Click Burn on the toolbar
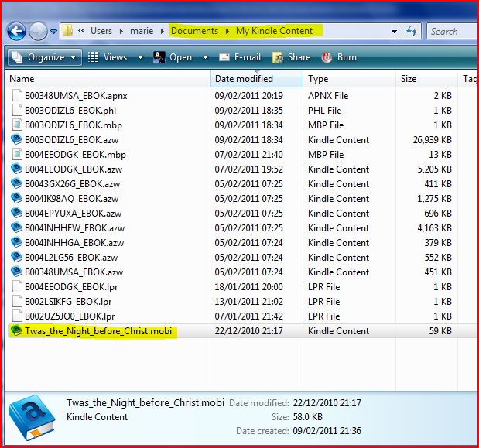The image size is (479, 448). [x=339, y=57]
